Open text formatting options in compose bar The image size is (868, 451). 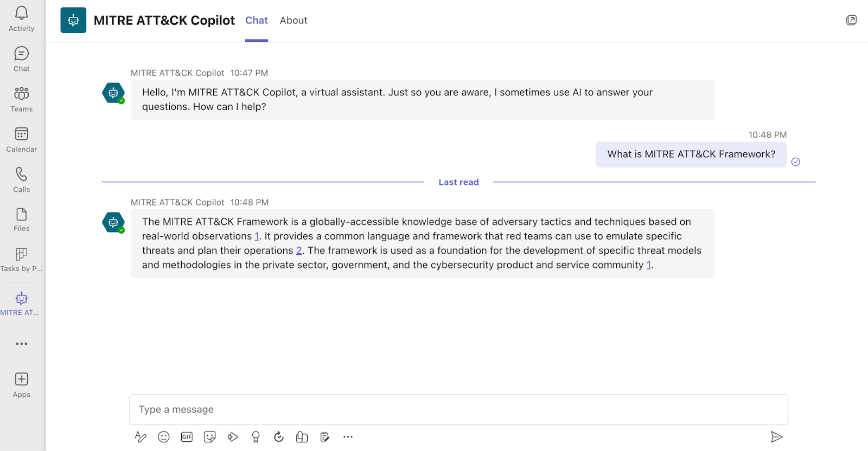click(141, 437)
